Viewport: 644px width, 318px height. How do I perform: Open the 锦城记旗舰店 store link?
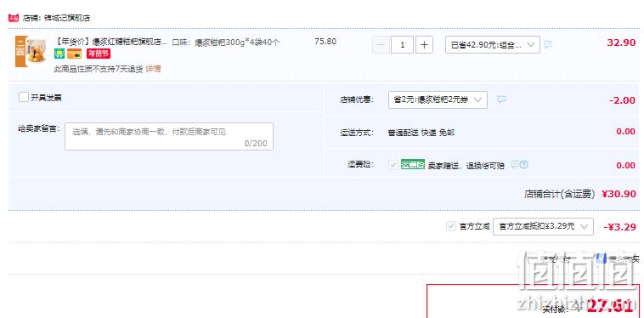coord(66,18)
